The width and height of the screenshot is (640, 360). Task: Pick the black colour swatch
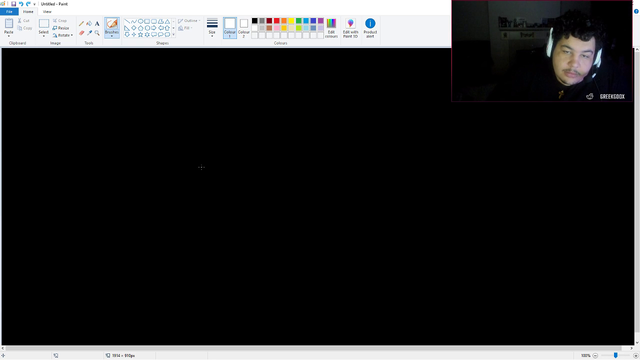(x=255, y=21)
